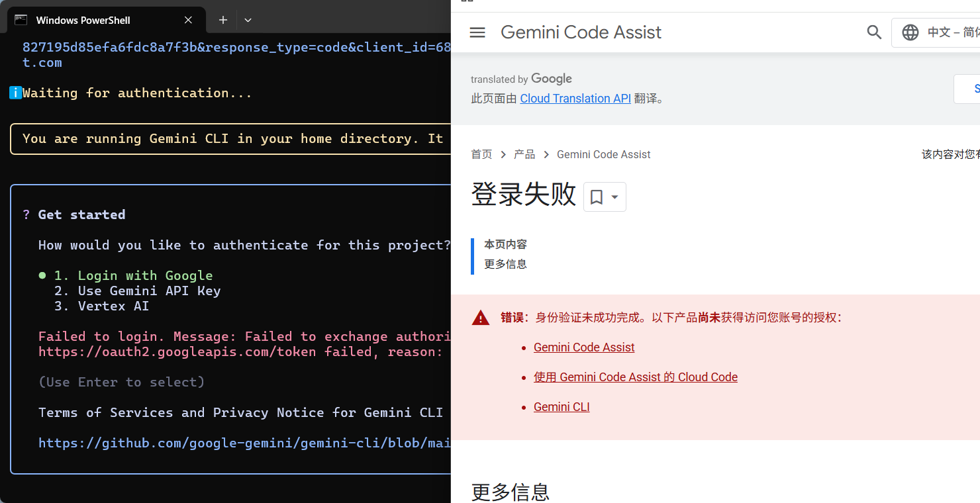This screenshot has width=980, height=503.
Task: Click the Gemini Code Assist site title
Action: pos(581,32)
